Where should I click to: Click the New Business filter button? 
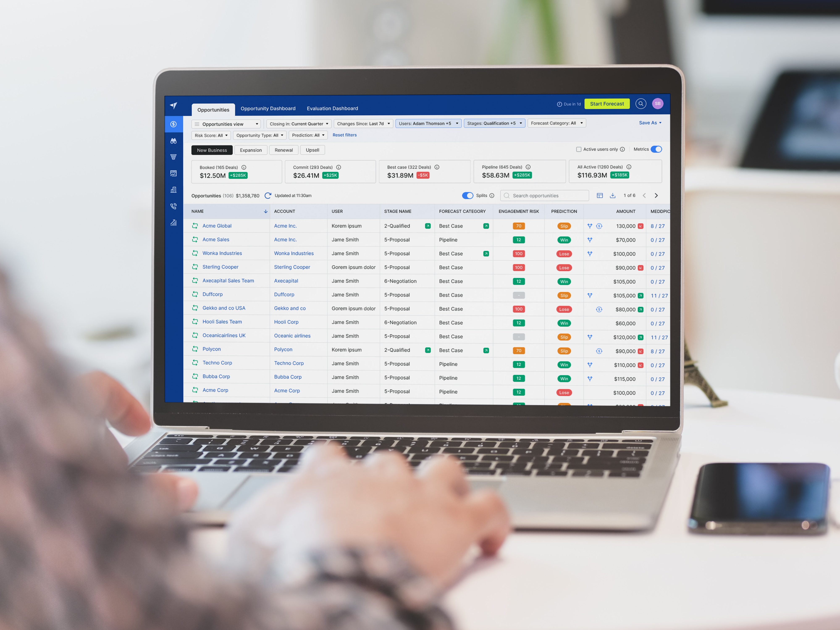pyautogui.click(x=211, y=150)
